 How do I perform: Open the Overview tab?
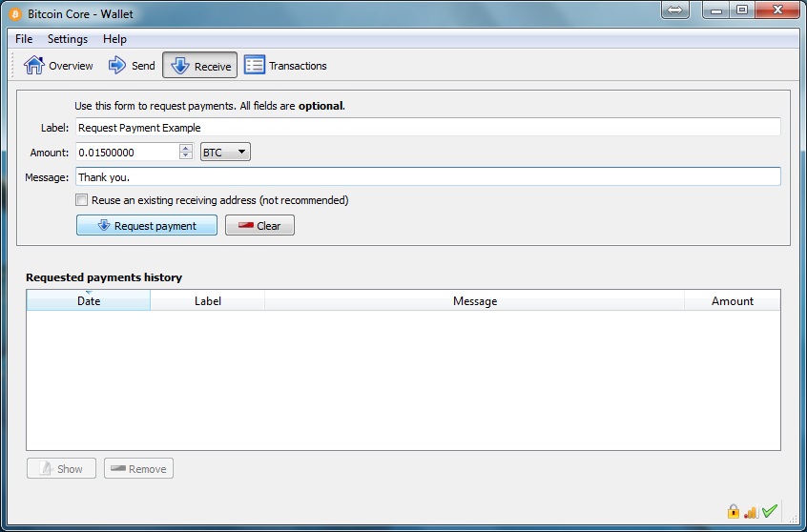(x=58, y=66)
